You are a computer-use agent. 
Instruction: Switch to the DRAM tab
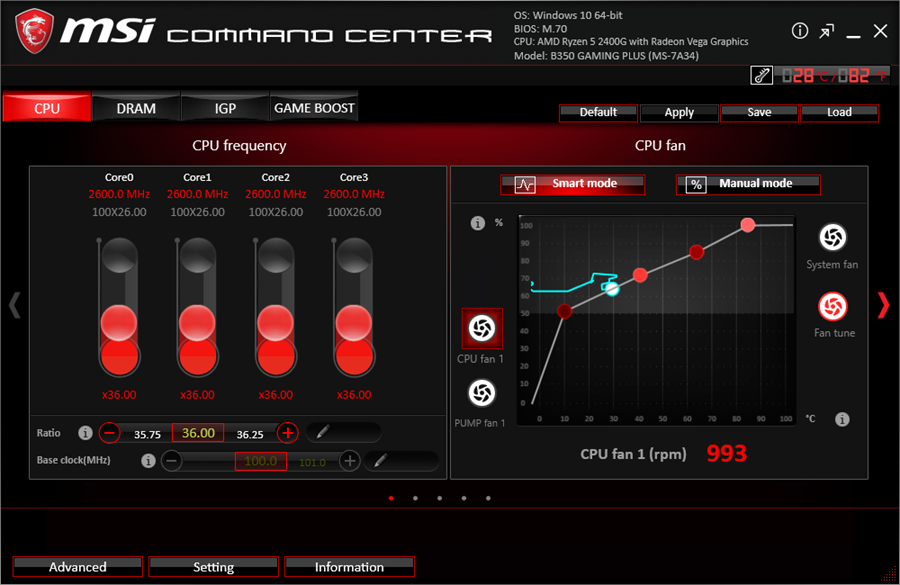(136, 108)
